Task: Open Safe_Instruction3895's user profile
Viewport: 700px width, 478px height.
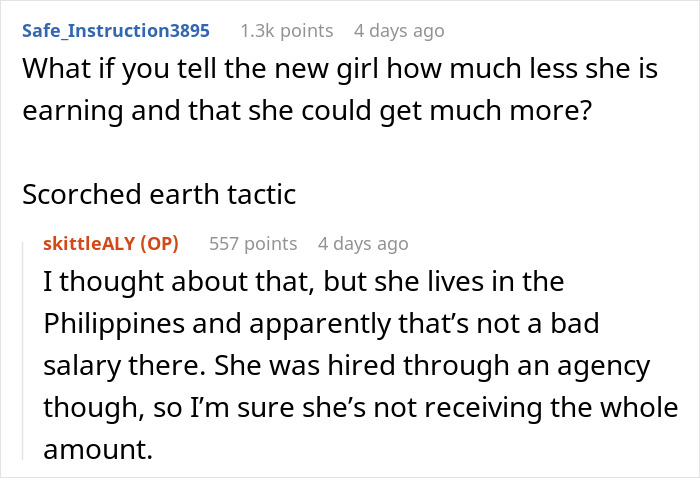Action: (115, 31)
